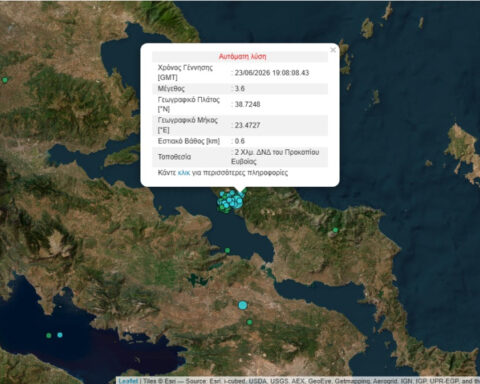Image resolution: width=480 pixels, height=384 pixels.
Task: Select the large cyan earthquake marker near Athens
Action: point(243,305)
